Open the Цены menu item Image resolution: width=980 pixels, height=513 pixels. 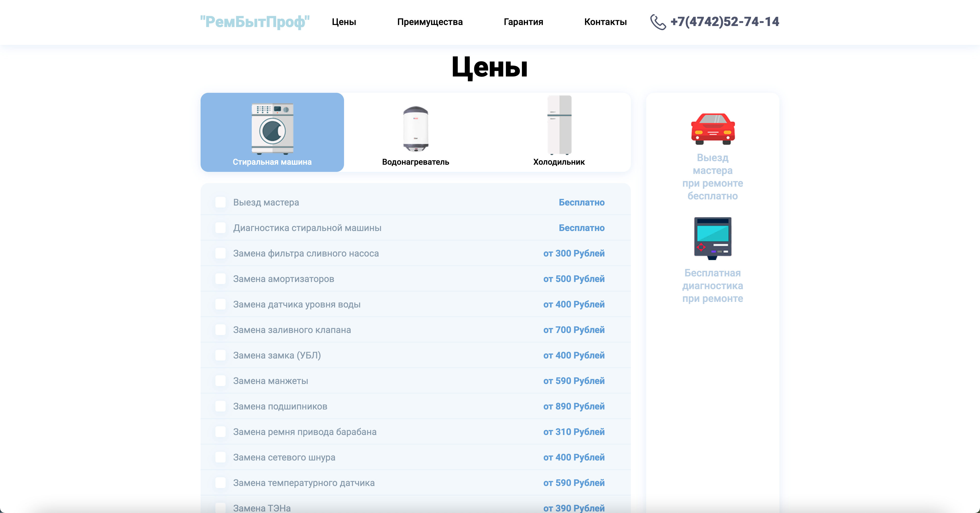(344, 22)
